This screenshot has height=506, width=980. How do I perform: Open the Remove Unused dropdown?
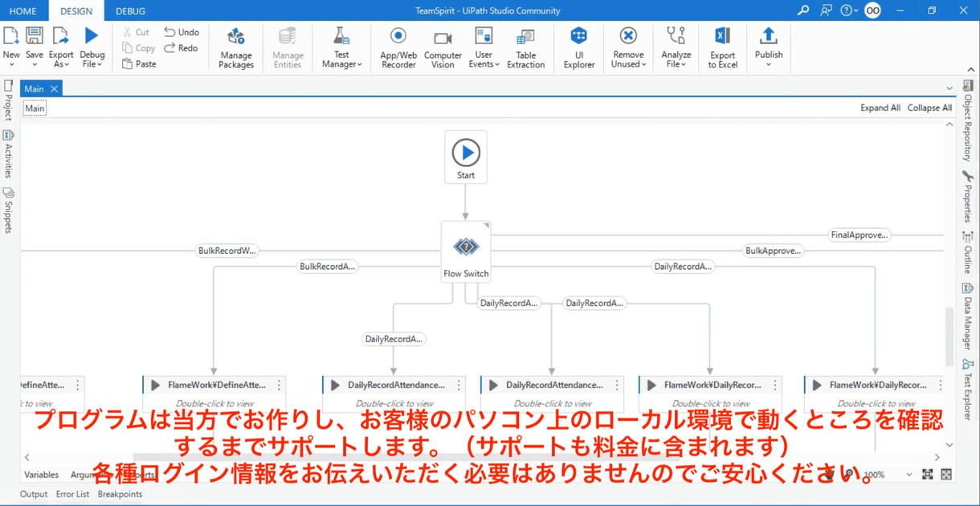coord(628,47)
